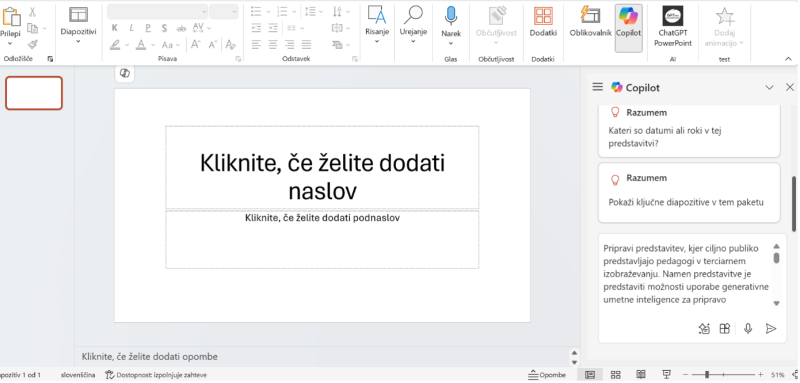Click the increase list level icon
800x383 pixels.
(x=273, y=28)
